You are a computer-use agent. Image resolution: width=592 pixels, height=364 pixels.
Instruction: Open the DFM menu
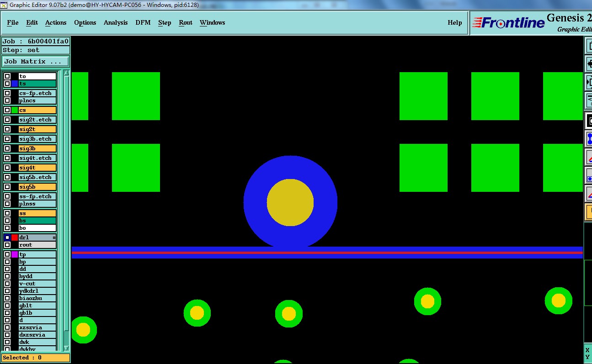pyautogui.click(x=143, y=22)
